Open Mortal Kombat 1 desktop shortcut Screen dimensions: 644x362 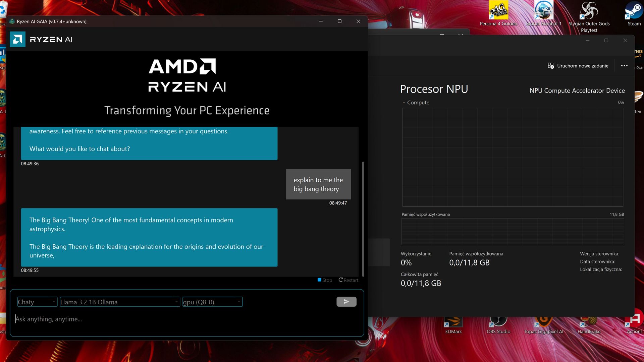click(x=543, y=14)
